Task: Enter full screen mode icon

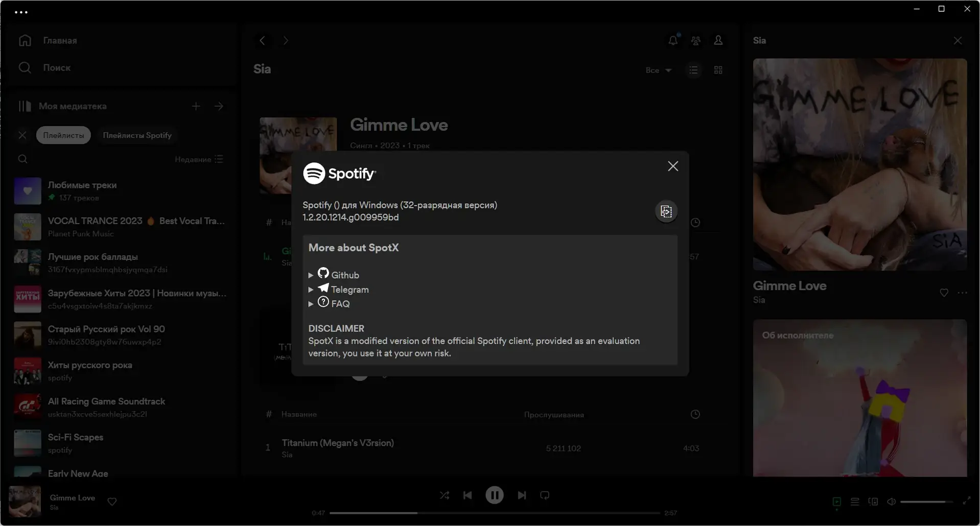Action: coord(967,501)
